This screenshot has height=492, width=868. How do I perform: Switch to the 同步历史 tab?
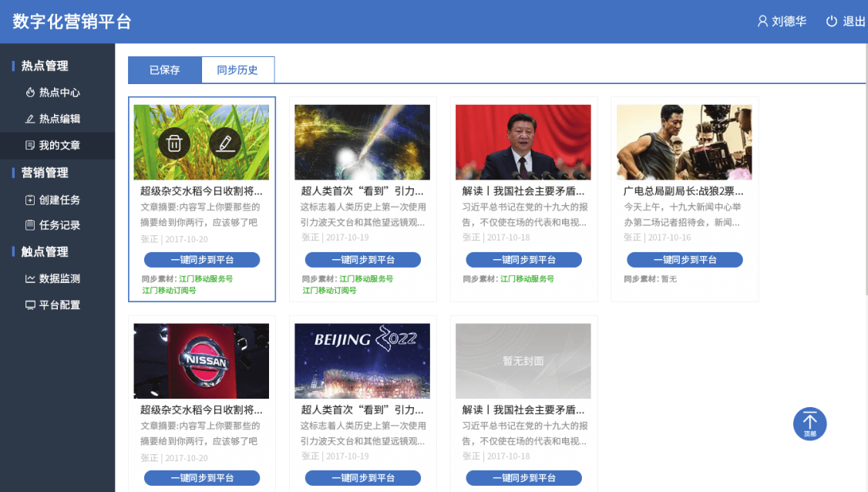coord(237,70)
